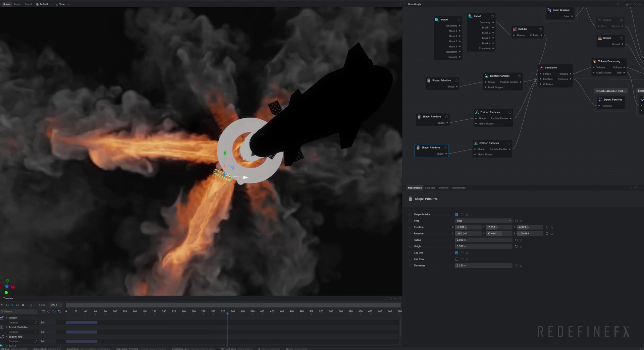Open the Randomized tab
This screenshot has width=644, height=350.
click(459, 188)
